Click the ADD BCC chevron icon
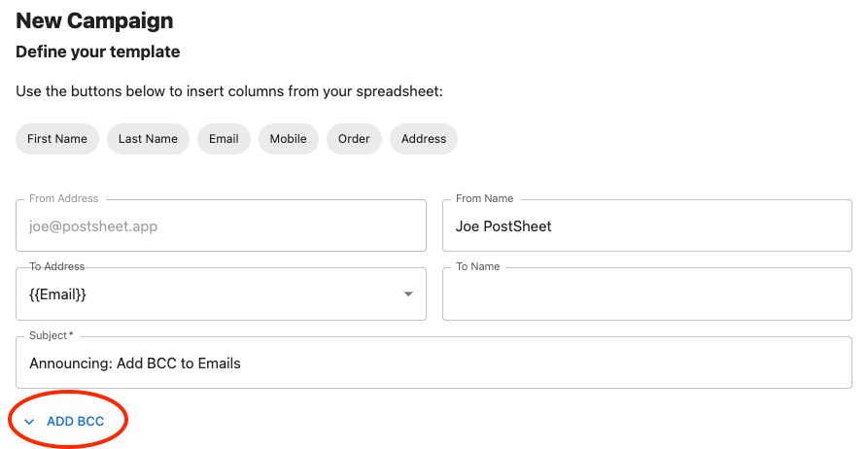 tap(29, 422)
